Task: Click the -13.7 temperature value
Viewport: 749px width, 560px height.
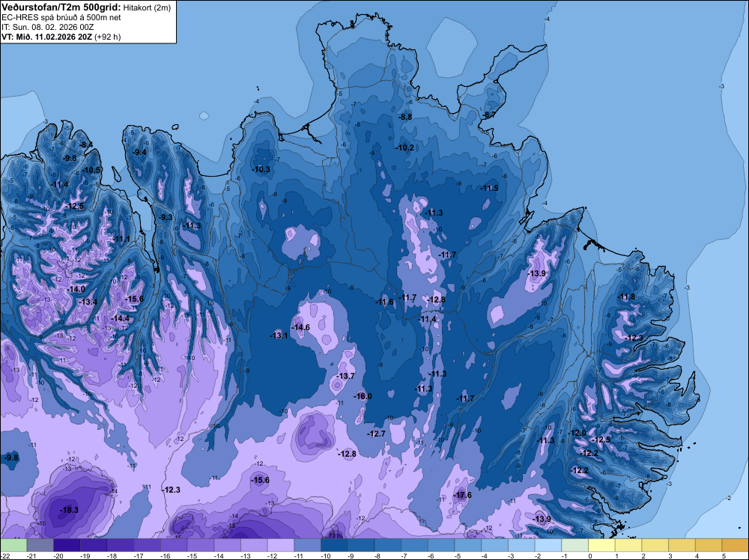Action: pyautogui.click(x=345, y=376)
